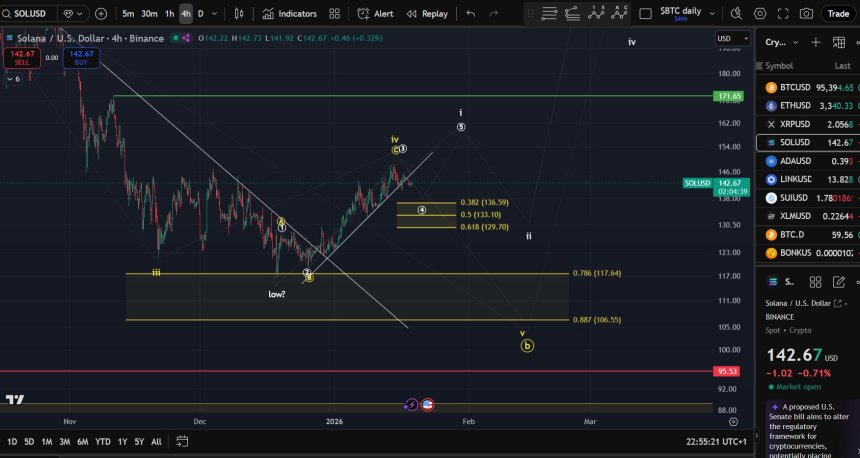Open the Trade button
This screenshot has width=860, height=458.
click(838, 14)
